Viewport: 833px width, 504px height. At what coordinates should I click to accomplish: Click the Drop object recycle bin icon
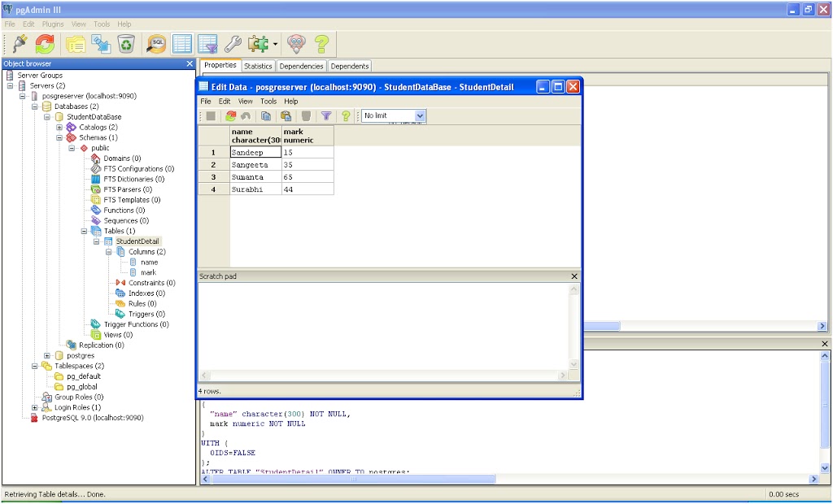[126, 44]
